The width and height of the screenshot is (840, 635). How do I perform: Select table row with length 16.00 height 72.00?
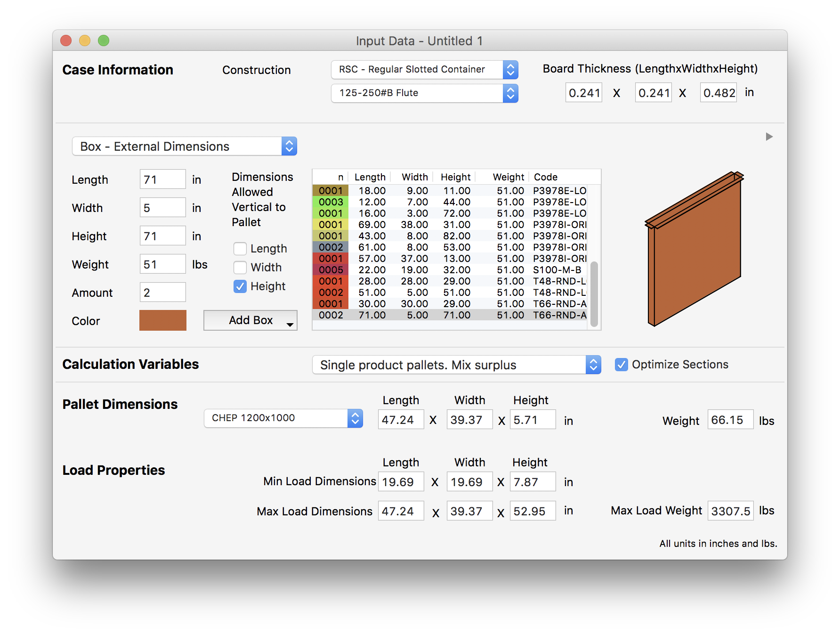450,213
